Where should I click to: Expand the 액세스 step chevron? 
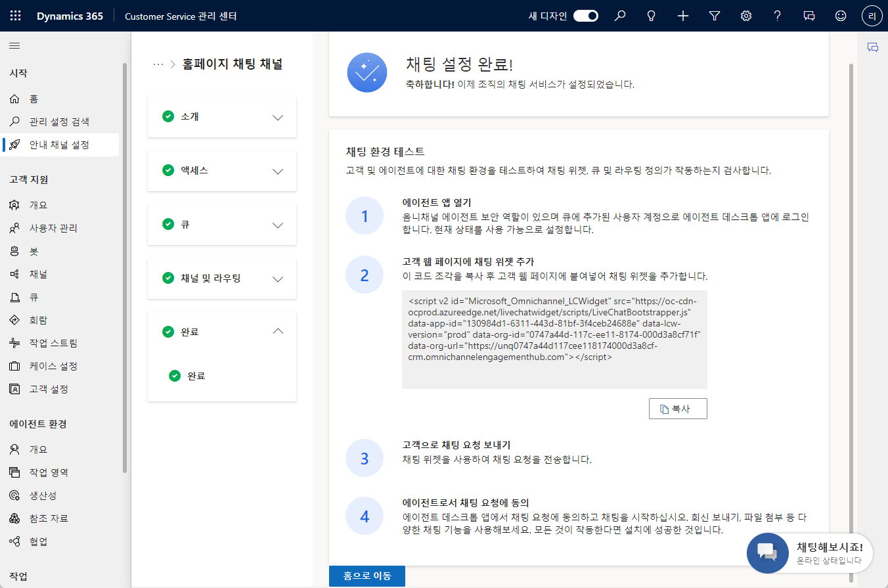(278, 171)
